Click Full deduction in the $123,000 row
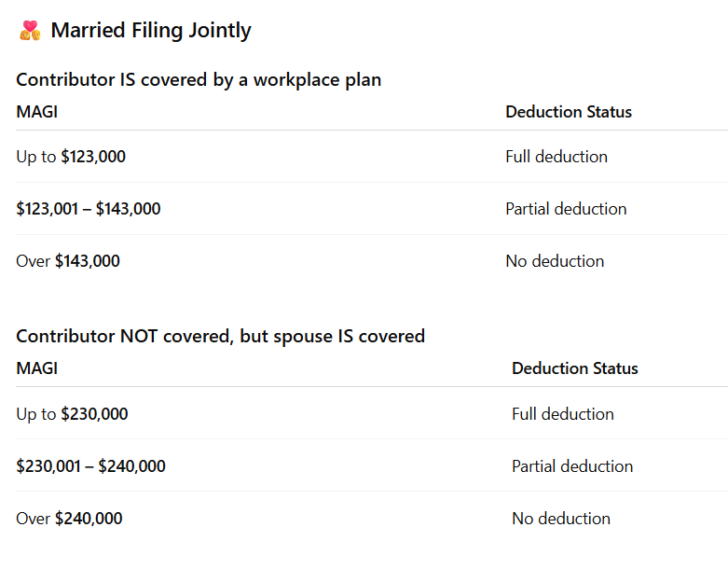The width and height of the screenshot is (728, 569). [x=556, y=157]
